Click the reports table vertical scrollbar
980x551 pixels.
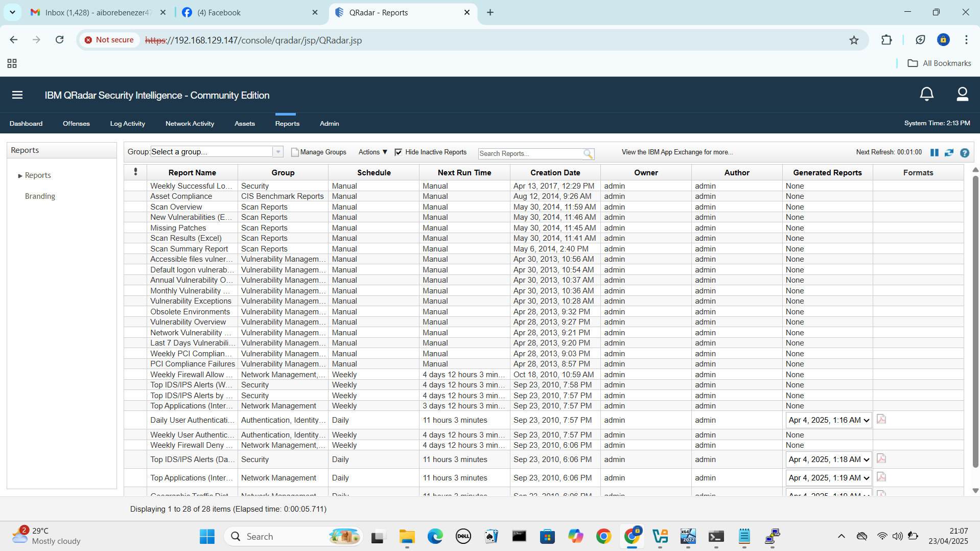click(975, 322)
